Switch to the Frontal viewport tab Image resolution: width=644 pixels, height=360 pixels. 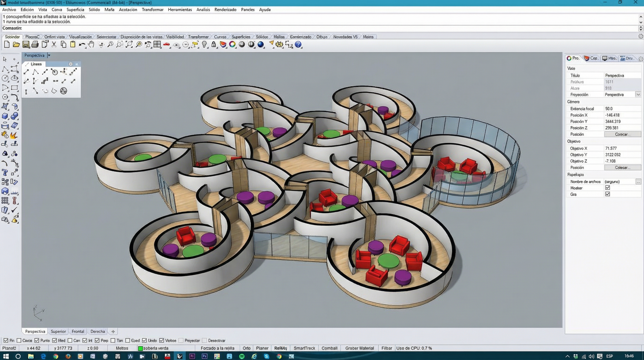tap(78, 331)
